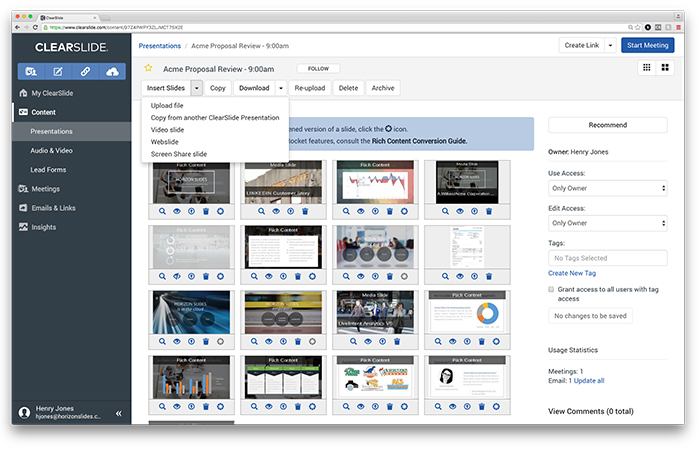Click the browser address bar
This screenshot has width=699, height=450.
tap(334, 28)
